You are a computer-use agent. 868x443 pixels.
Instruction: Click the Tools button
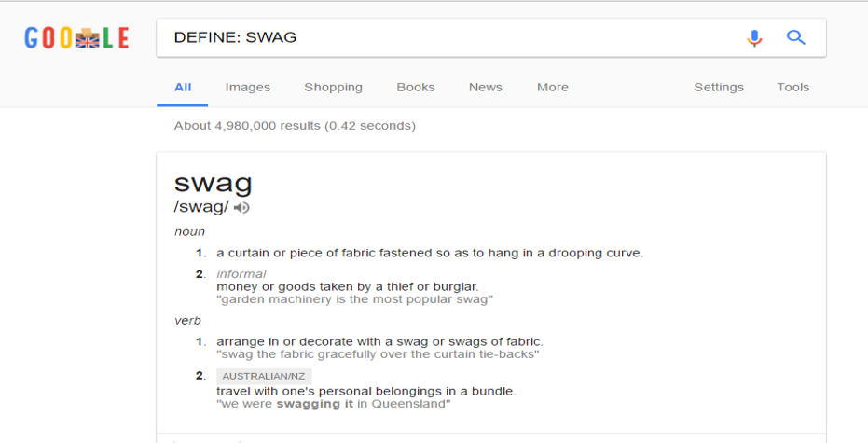click(792, 87)
